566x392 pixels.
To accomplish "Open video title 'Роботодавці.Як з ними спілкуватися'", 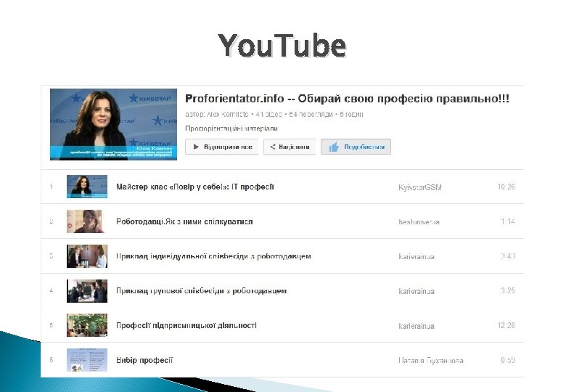I will click(184, 221).
